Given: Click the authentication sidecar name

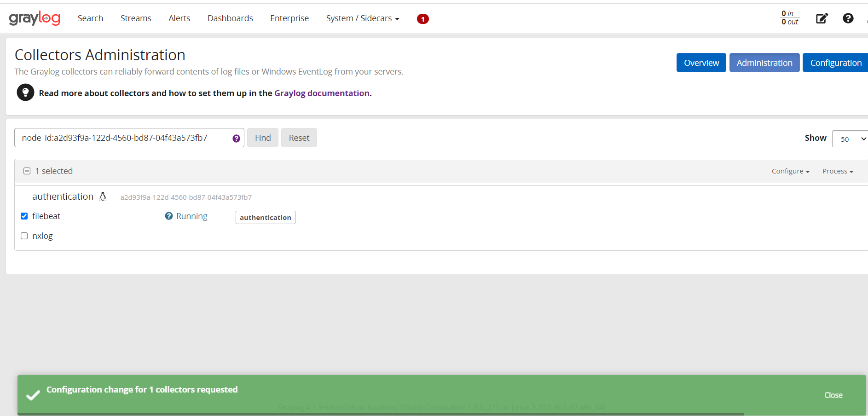Looking at the screenshot, I should [x=63, y=196].
